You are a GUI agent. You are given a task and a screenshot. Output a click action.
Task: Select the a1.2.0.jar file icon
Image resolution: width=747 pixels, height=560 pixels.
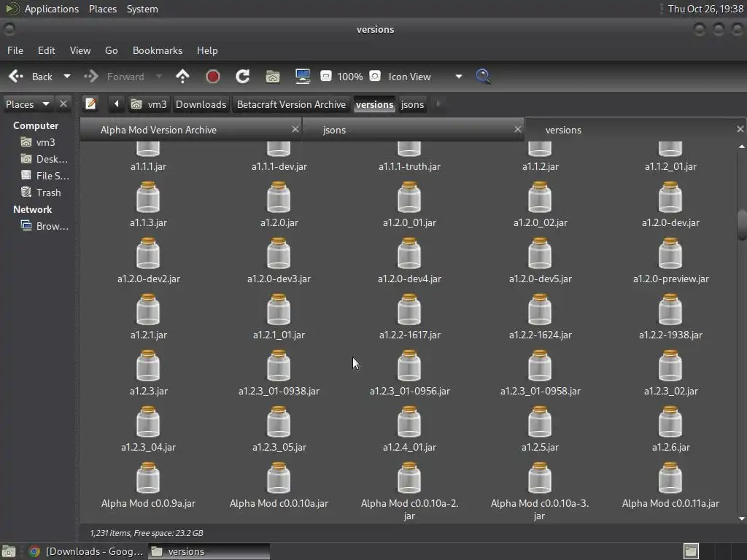coord(279,197)
